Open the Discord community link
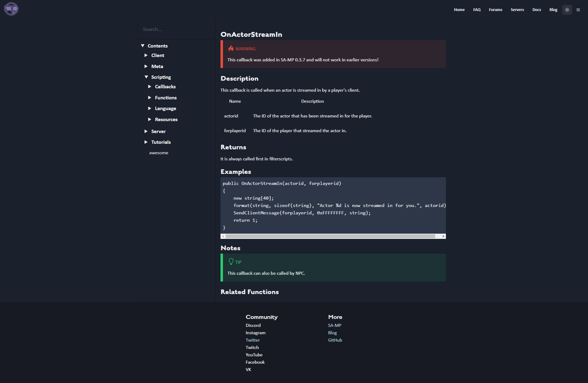The image size is (588, 383). 253,325
